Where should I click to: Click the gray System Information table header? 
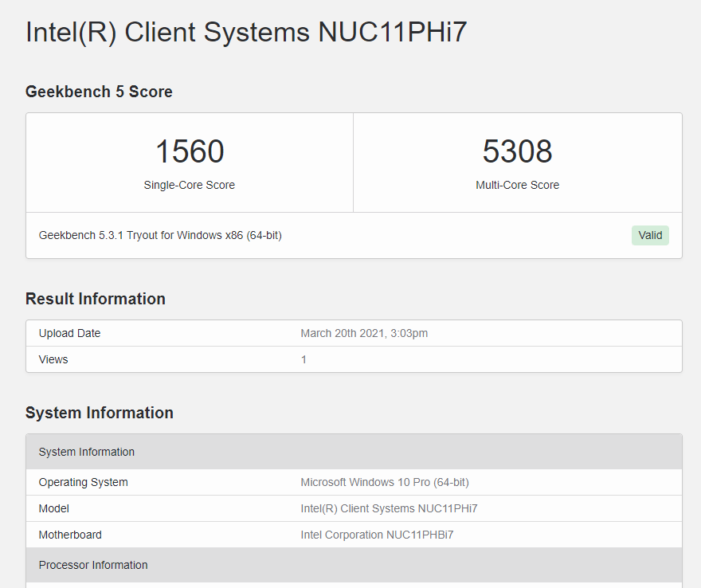[x=354, y=452]
